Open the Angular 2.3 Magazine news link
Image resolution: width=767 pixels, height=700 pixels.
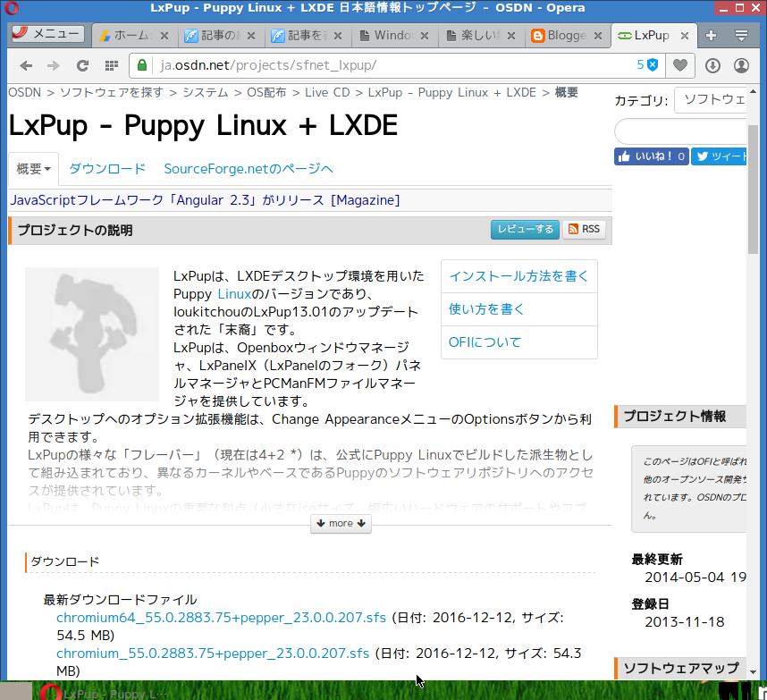pos(205,200)
